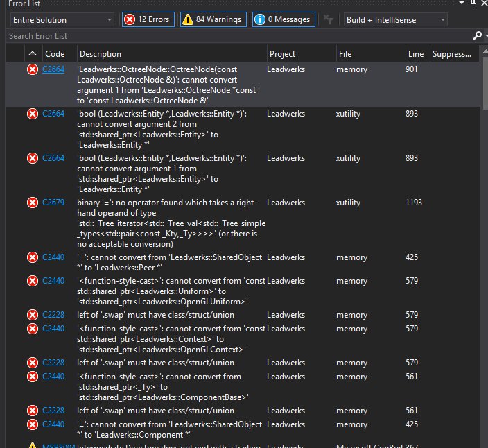The image size is (488, 448).
Task: Click the error icon of the first C2664 row
Action: (32, 69)
